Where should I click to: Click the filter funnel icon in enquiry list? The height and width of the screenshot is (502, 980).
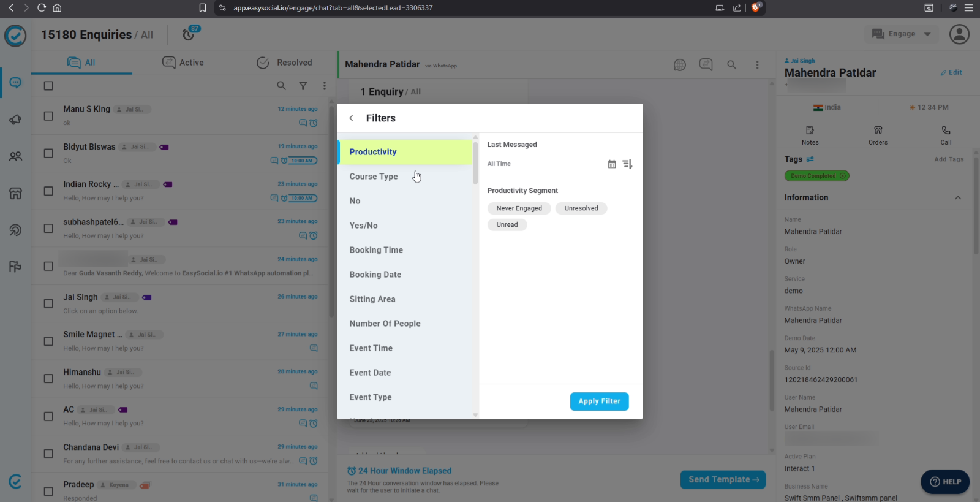303,86
